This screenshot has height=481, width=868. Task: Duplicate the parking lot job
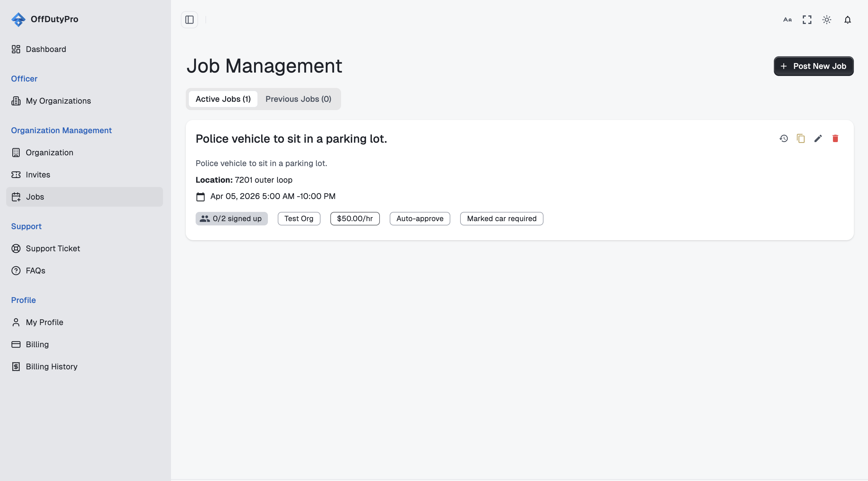(x=801, y=138)
